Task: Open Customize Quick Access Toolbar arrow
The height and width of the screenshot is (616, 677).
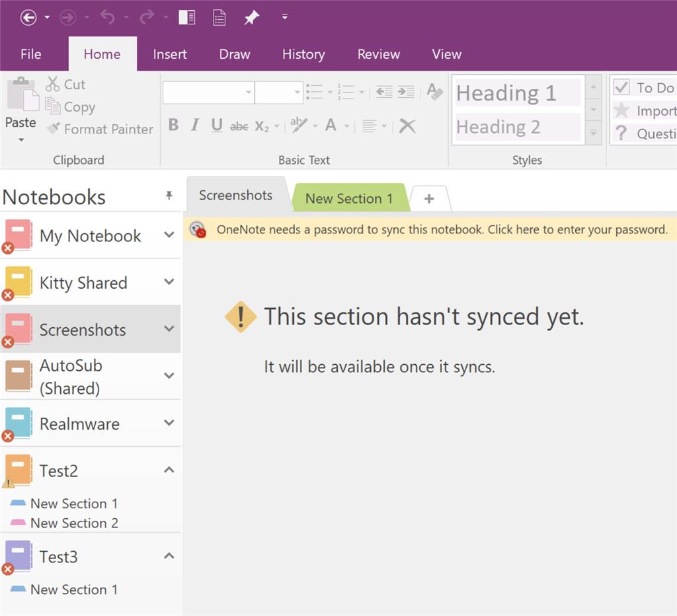Action: point(285,17)
